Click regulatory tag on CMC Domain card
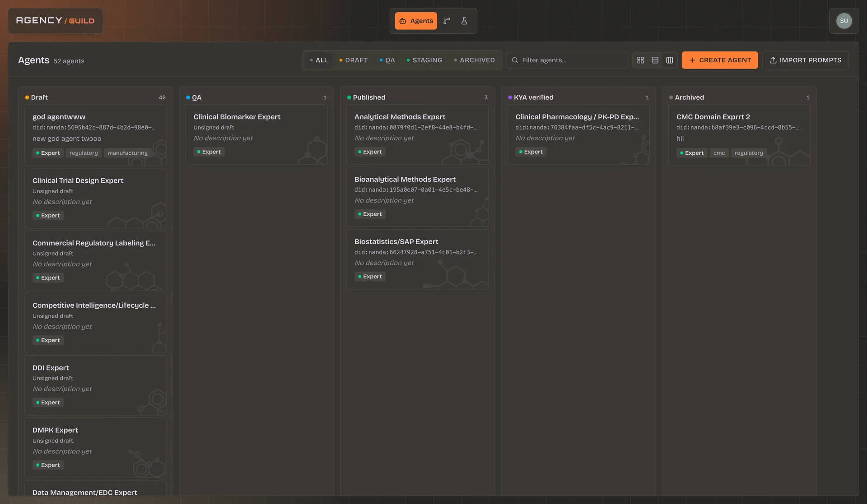This screenshot has height=504, width=867. pyautogui.click(x=749, y=153)
